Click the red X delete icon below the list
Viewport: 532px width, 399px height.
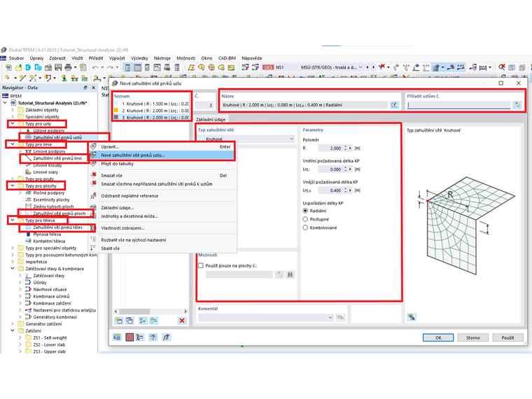pos(182,321)
